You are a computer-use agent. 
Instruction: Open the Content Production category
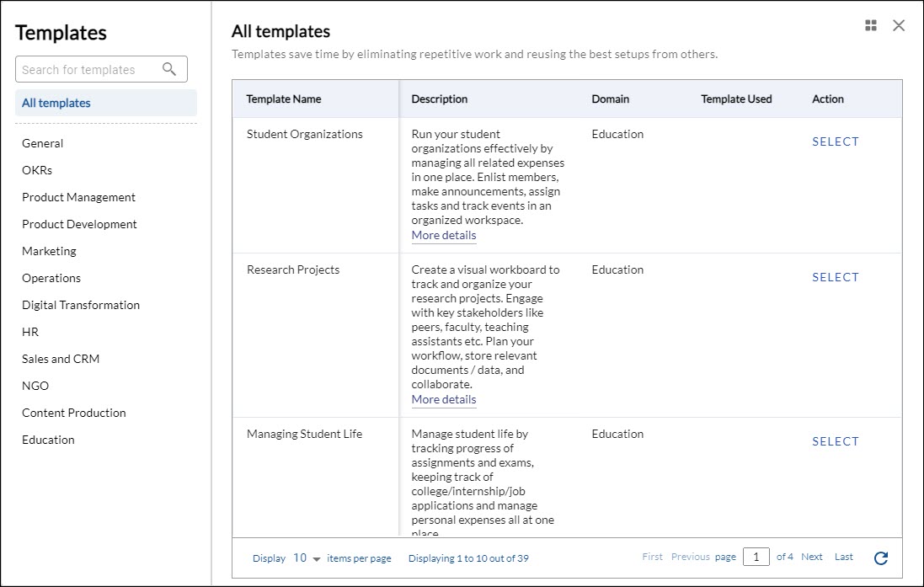tap(73, 412)
